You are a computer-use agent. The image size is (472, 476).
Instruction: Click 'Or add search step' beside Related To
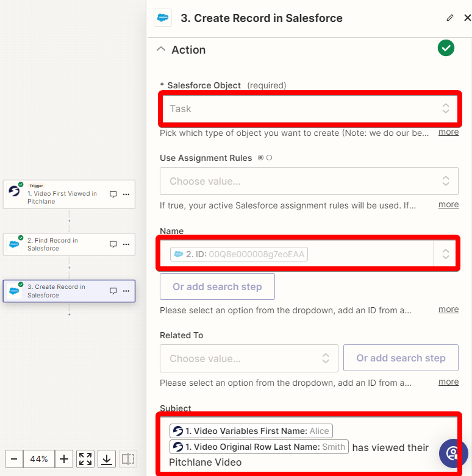point(401,358)
